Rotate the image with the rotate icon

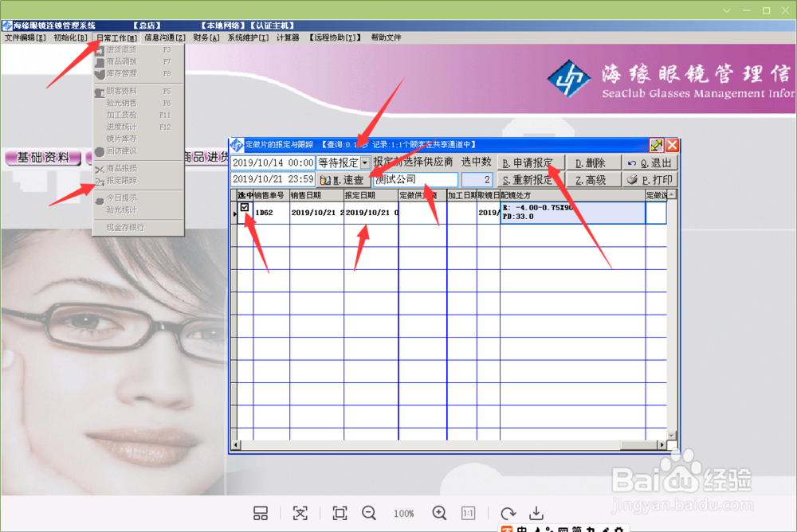tap(508, 513)
